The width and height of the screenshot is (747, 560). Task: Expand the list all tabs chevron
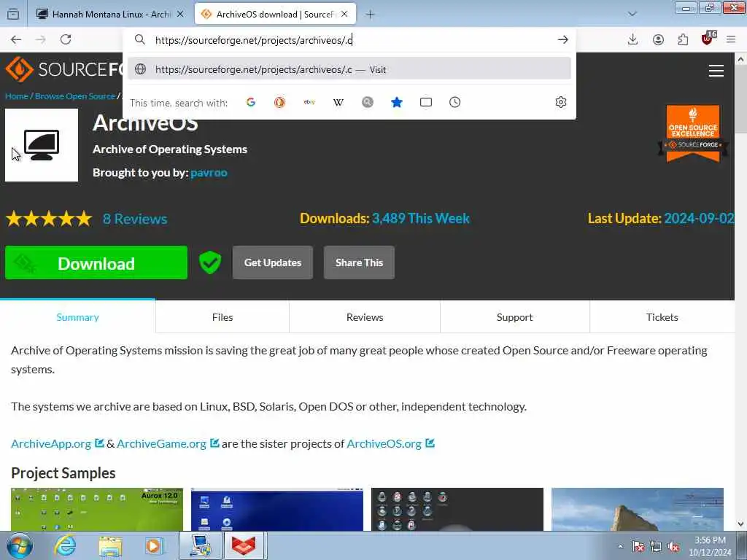[x=632, y=15]
